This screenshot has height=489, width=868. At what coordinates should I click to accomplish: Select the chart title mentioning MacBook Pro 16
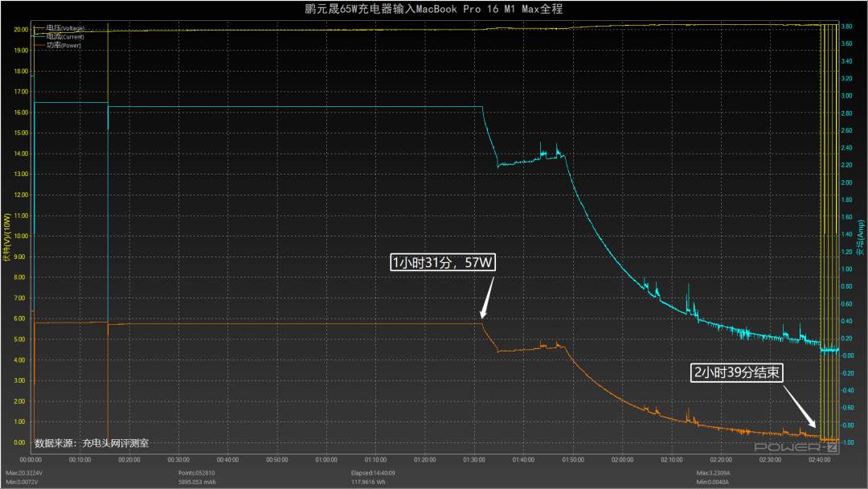[433, 9]
